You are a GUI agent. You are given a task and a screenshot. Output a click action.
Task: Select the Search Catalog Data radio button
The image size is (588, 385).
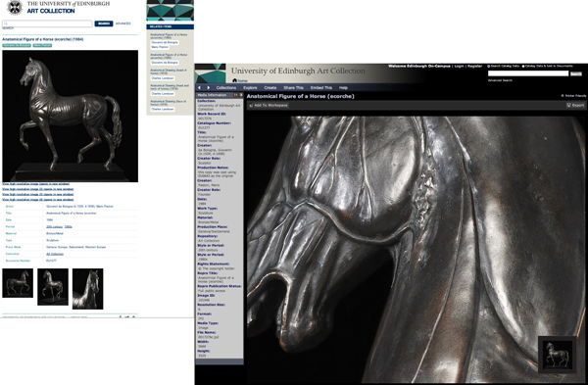[x=489, y=67]
